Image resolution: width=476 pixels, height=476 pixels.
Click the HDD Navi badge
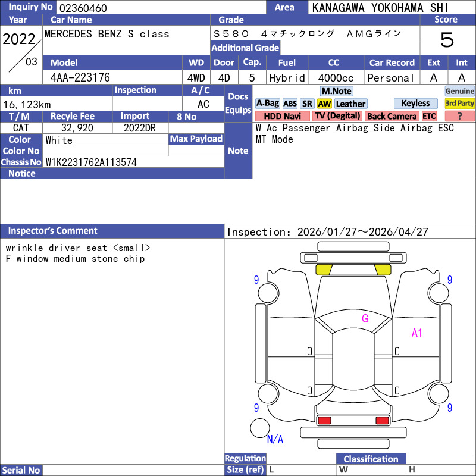(x=282, y=116)
